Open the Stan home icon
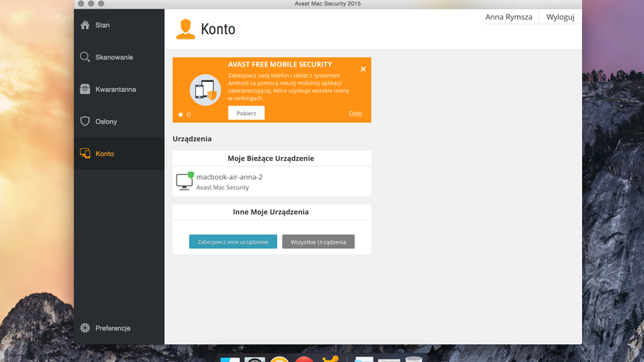The width and height of the screenshot is (644, 362). tap(85, 25)
